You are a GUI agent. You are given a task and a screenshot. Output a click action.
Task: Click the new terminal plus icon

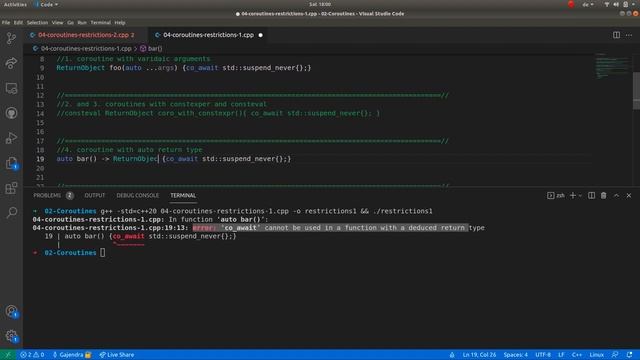(x=573, y=196)
